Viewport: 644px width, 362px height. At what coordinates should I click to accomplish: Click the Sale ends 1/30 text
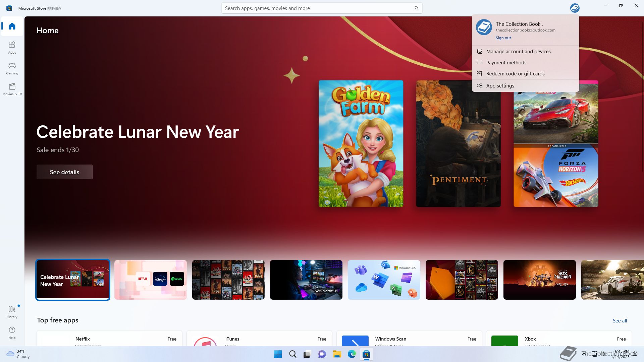[x=58, y=150]
